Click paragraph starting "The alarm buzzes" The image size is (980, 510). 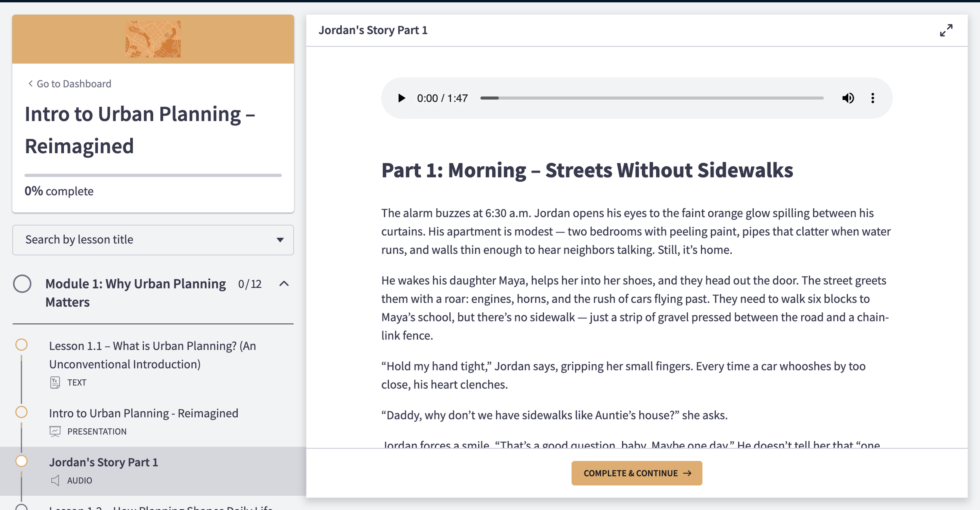pos(636,231)
